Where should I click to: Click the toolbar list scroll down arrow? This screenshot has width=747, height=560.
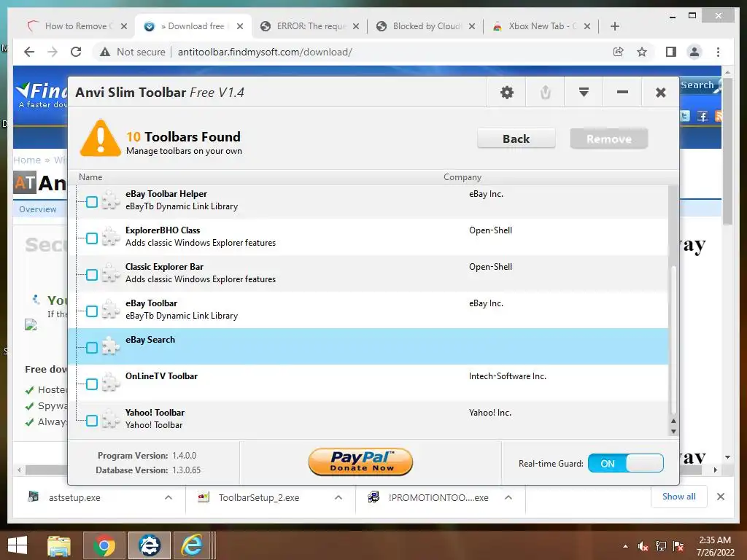pyautogui.click(x=673, y=432)
